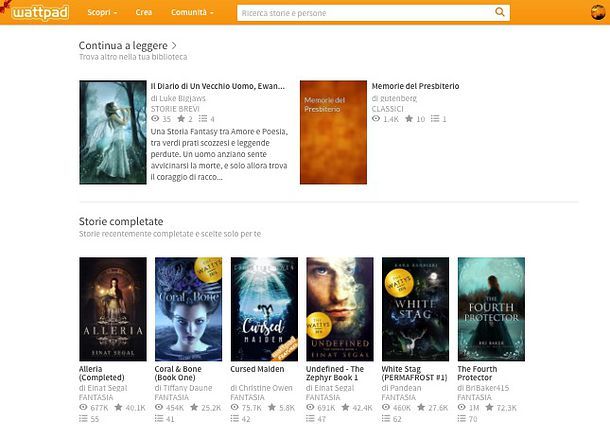Click the star icon showing 5.8K
This screenshot has width=610, height=439.
(x=272, y=407)
